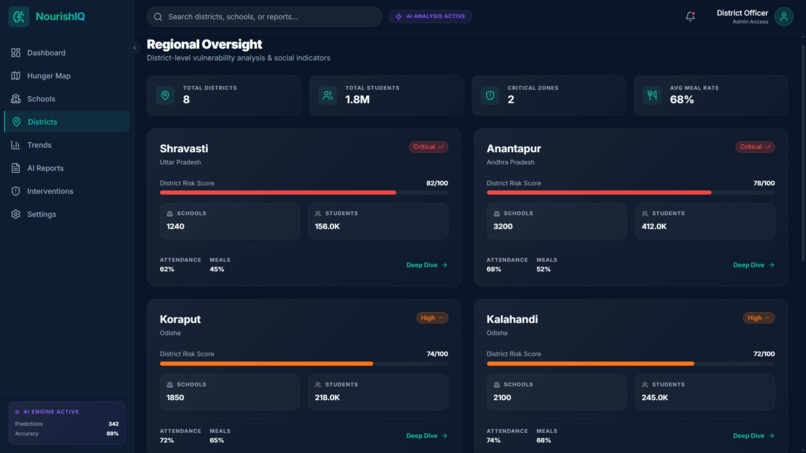
Task: Click the Total Districts location icon
Action: (x=165, y=95)
